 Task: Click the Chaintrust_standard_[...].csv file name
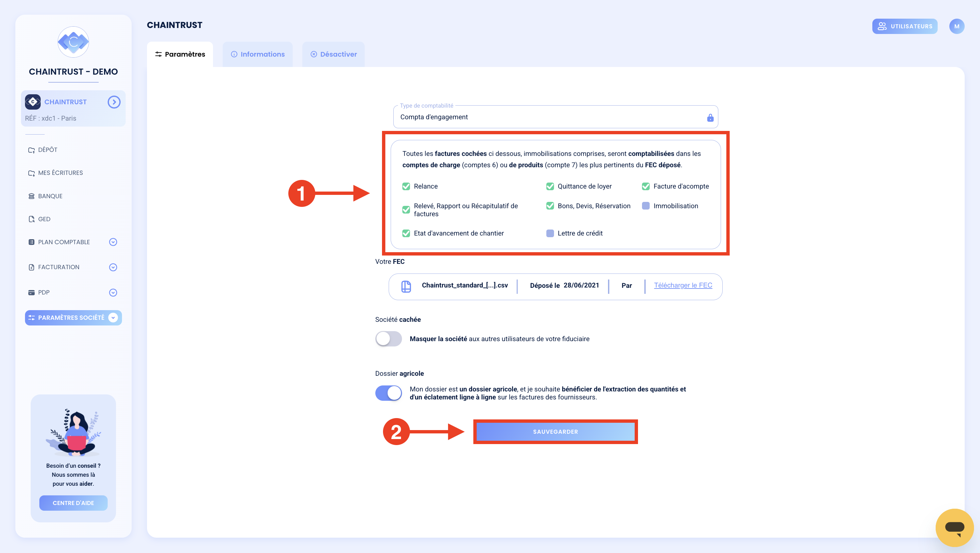click(x=465, y=285)
